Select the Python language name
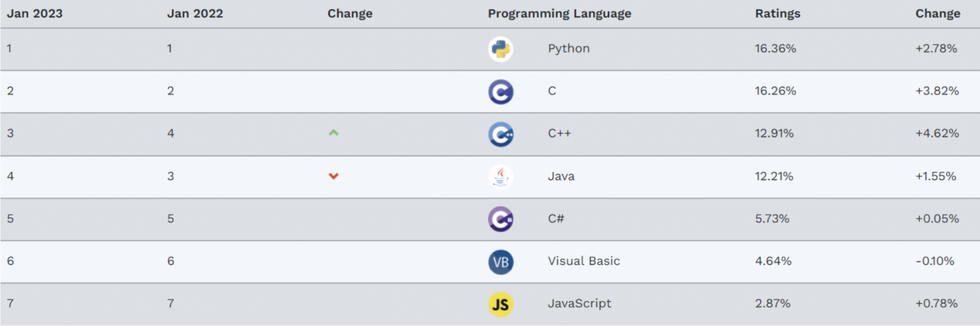The width and height of the screenshot is (980, 326). point(568,48)
